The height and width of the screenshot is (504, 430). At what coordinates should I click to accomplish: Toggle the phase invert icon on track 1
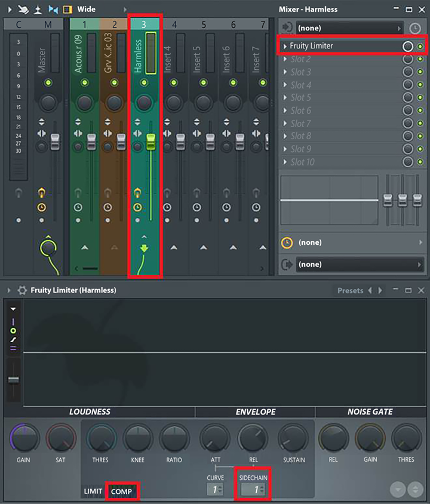[x=78, y=122]
